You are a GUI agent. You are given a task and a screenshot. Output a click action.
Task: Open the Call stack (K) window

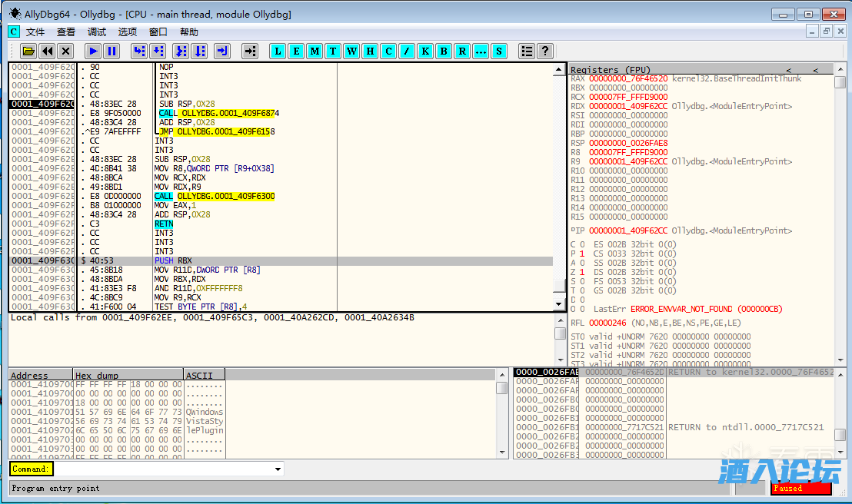pyautogui.click(x=425, y=51)
